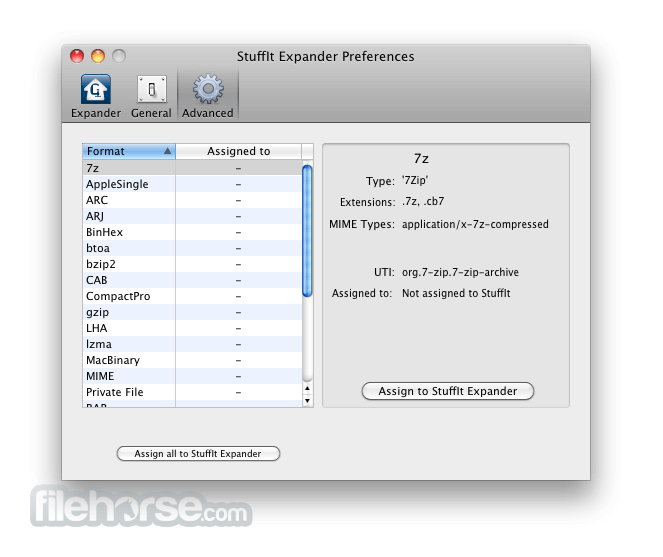Select the CAB format row
Image resolution: width=663 pixels, height=557 pixels.
coord(192,280)
